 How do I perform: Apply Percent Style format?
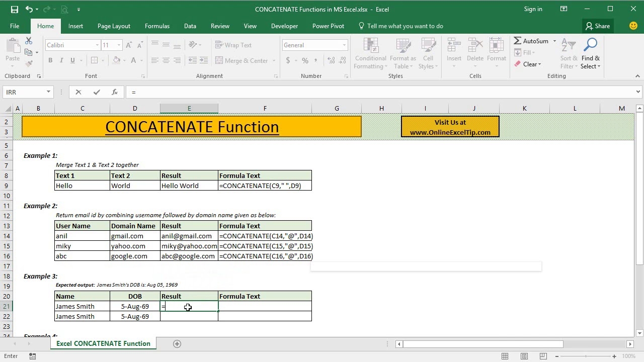305,60
